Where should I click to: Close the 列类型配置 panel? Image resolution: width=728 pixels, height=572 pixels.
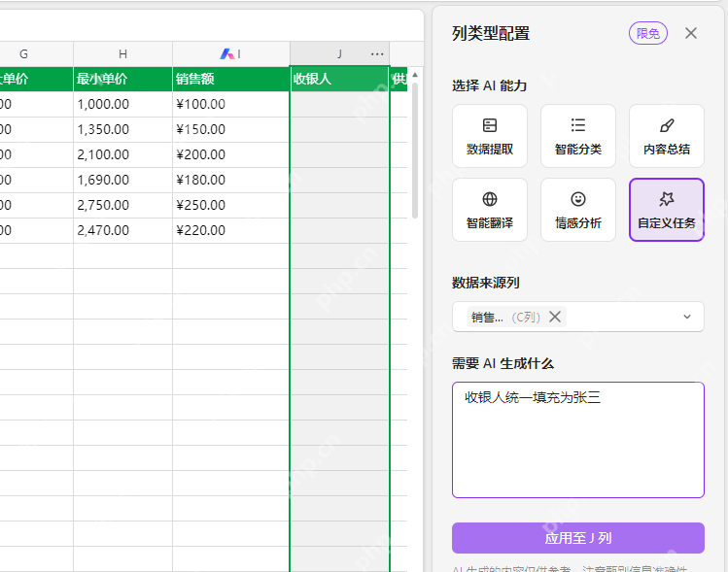pyautogui.click(x=691, y=33)
